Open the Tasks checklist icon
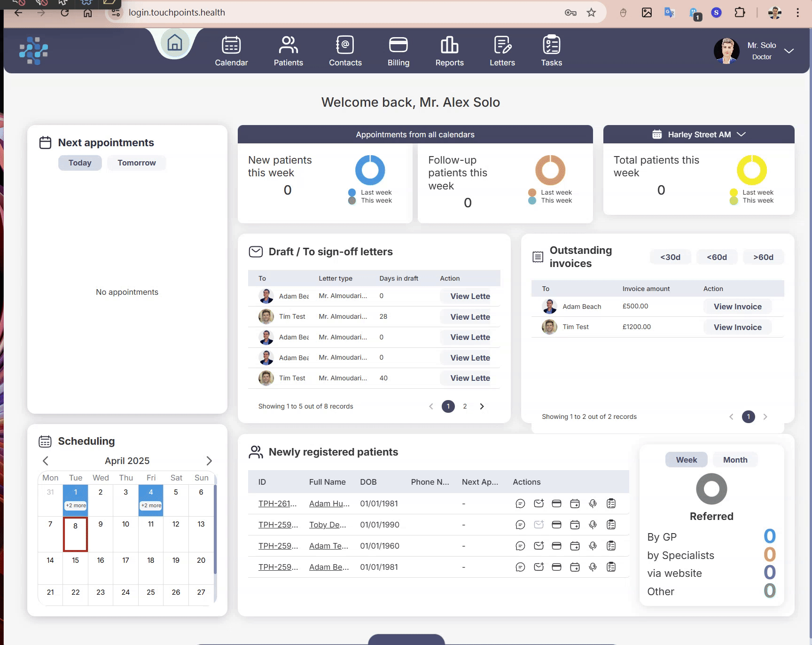The height and width of the screenshot is (645, 812). [x=551, y=46]
